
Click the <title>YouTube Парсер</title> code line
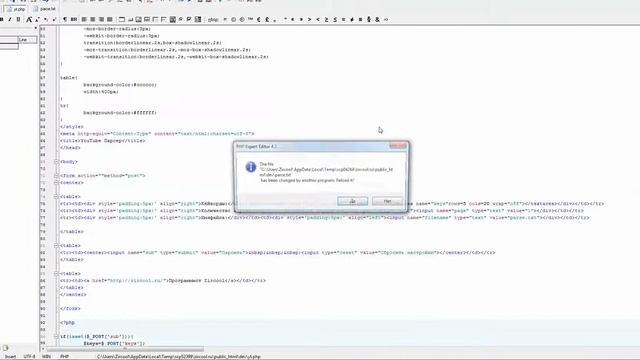tap(102, 141)
